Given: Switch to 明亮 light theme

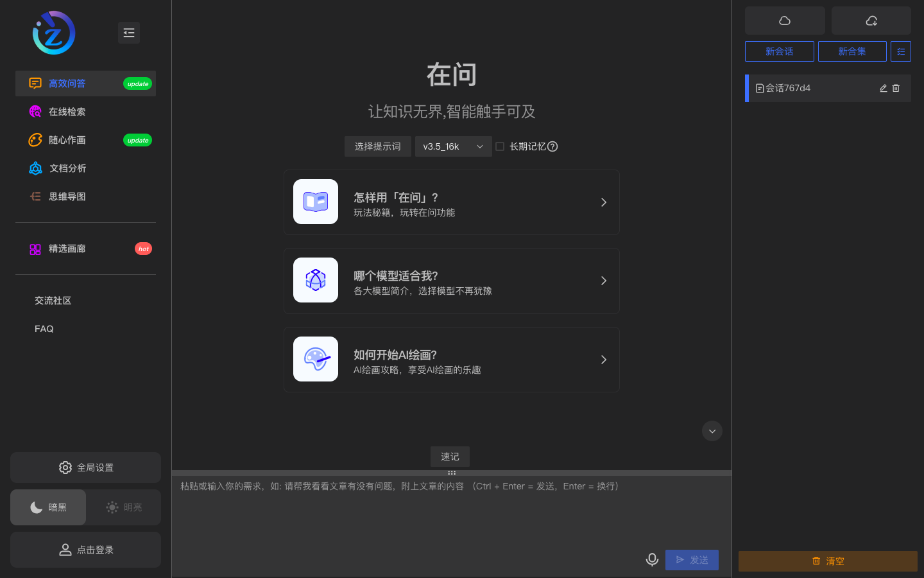Looking at the screenshot, I should pyautogui.click(x=123, y=507).
